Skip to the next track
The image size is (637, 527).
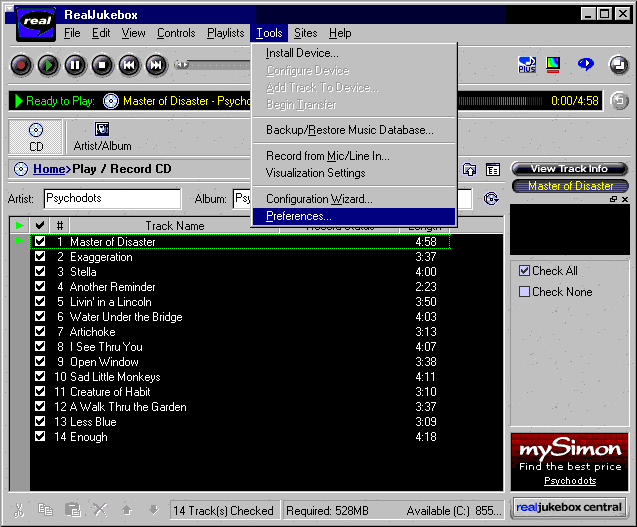click(x=156, y=65)
